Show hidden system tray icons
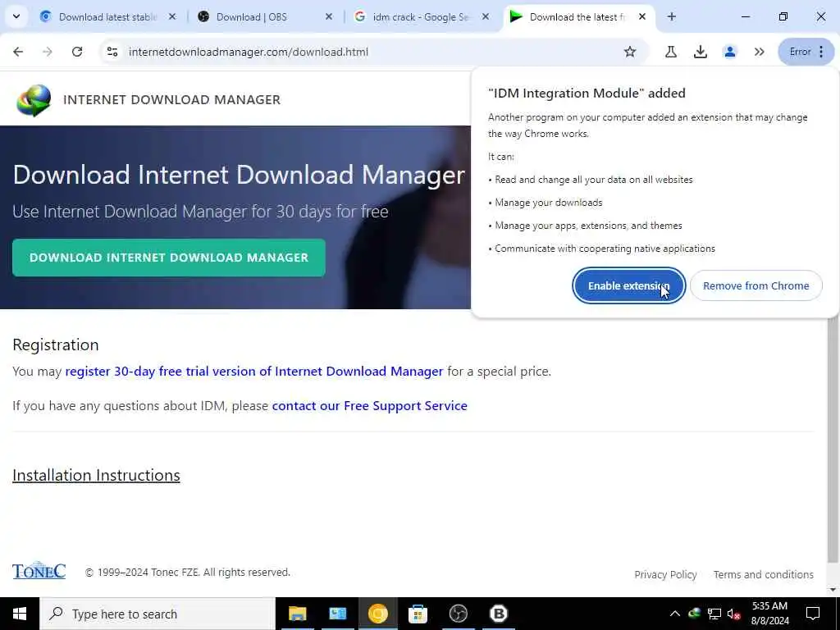This screenshot has height=630, width=840. pos(675,614)
